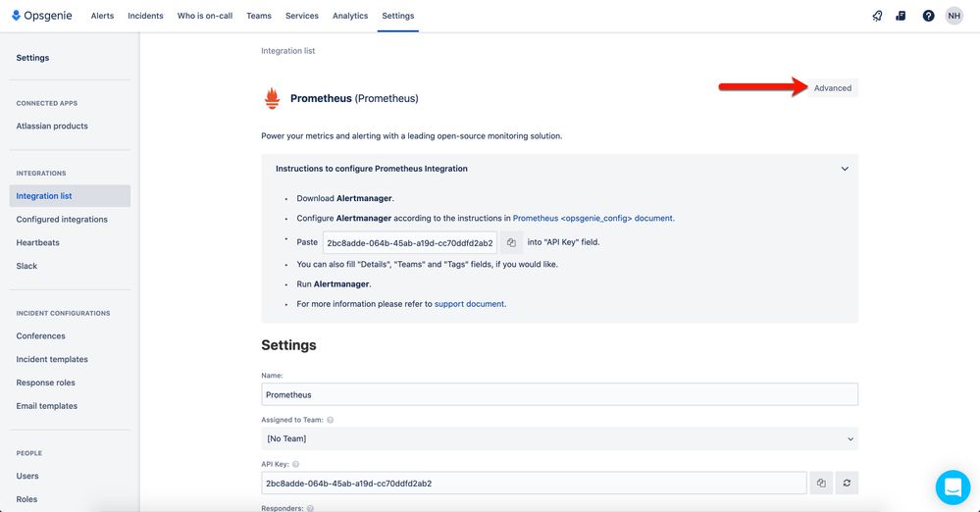Open the support document link
Screen dimensions: 980x512
click(469, 304)
